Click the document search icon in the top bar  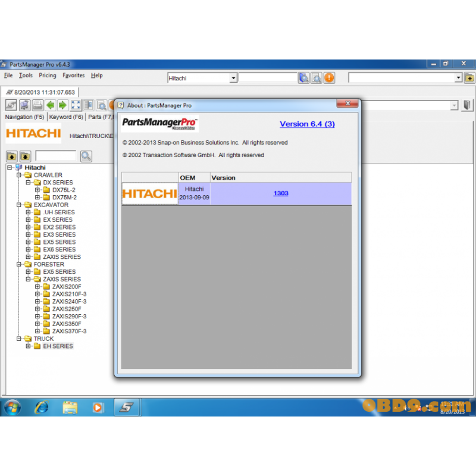pos(317,78)
